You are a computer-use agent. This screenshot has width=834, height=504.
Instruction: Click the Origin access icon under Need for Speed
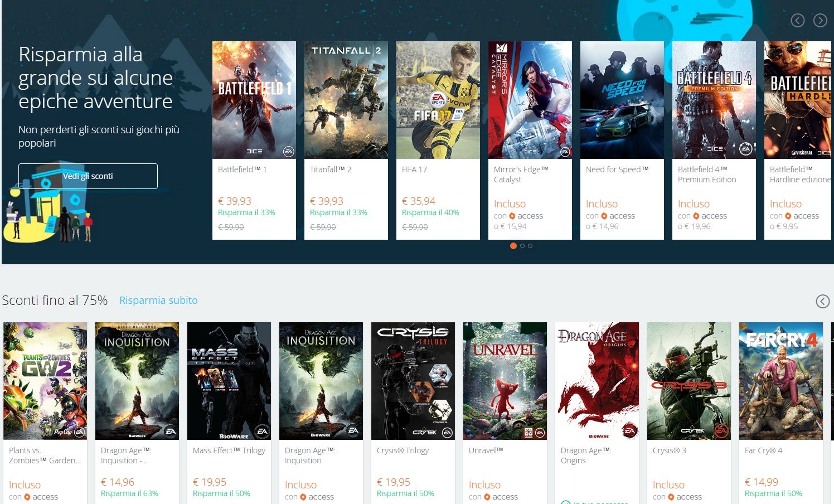pos(604,216)
